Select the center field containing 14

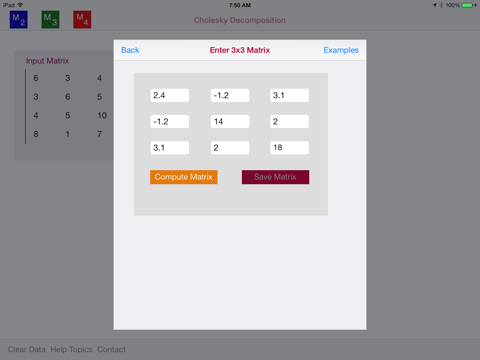[x=230, y=122]
